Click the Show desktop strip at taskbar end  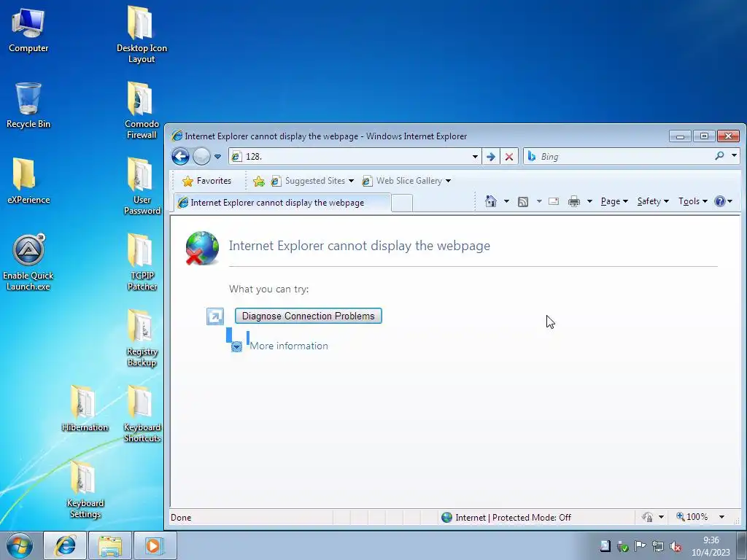click(x=742, y=545)
